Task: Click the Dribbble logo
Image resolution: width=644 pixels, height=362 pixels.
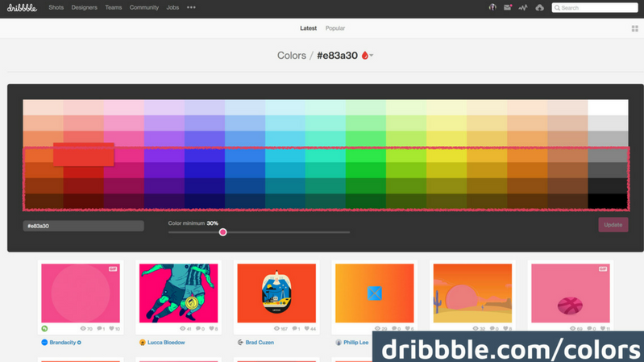Action: click(x=23, y=7)
